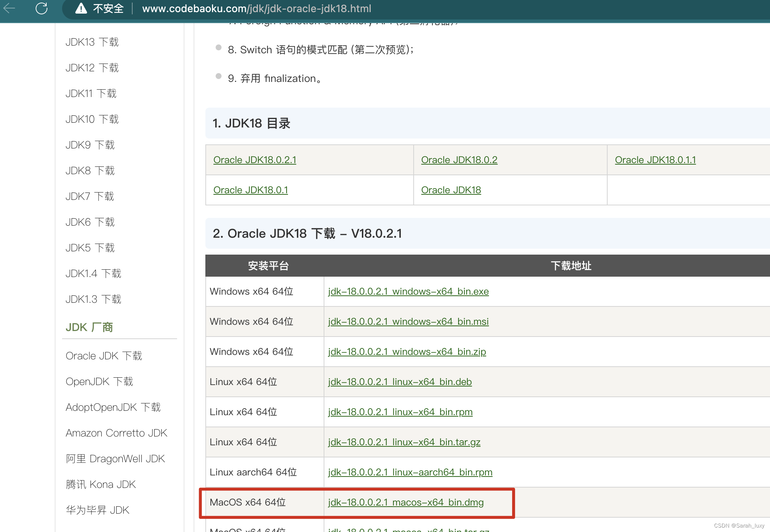Open Oracle JDK18.0.2 directory link
This screenshot has width=770, height=532.
click(x=459, y=160)
